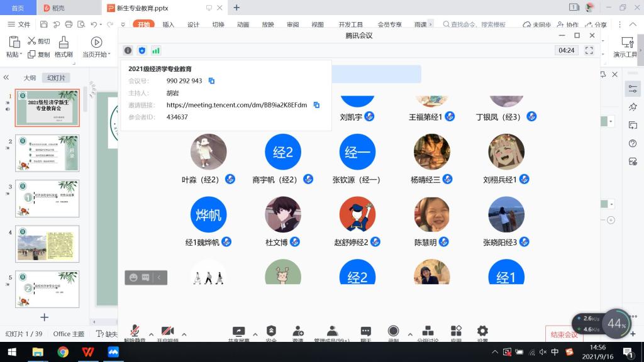644x362 pixels.
Task: Expand the microphone options arrow
Action: pos(151,334)
